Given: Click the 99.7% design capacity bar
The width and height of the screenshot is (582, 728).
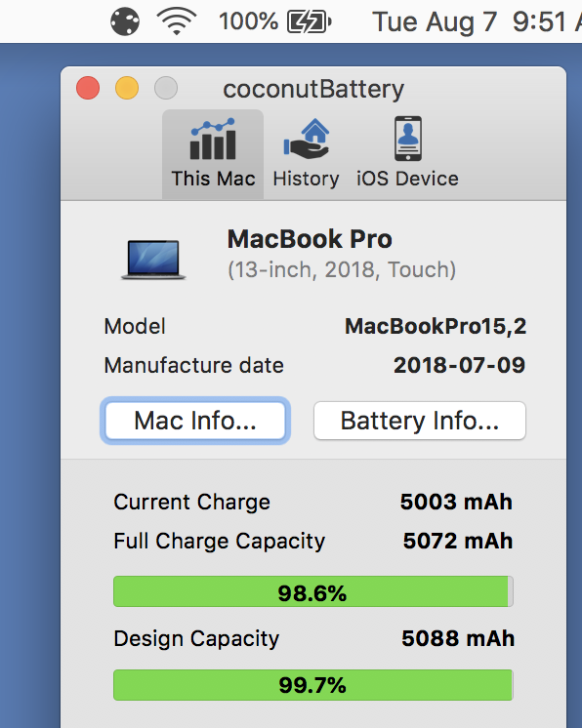Looking at the screenshot, I should click(313, 685).
